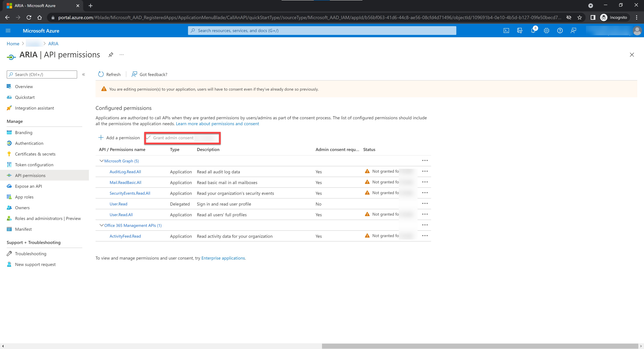Click Refresh icon in toolbar
The height and width of the screenshot is (349, 644).
point(101,74)
